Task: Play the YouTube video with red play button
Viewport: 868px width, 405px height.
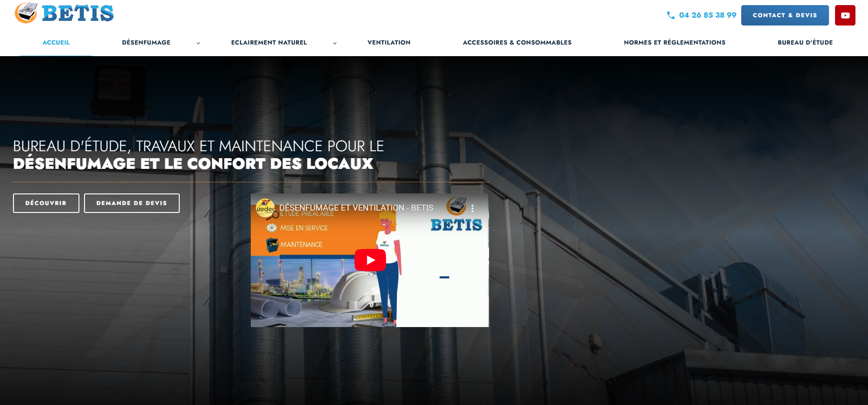Action: click(370, 260)
